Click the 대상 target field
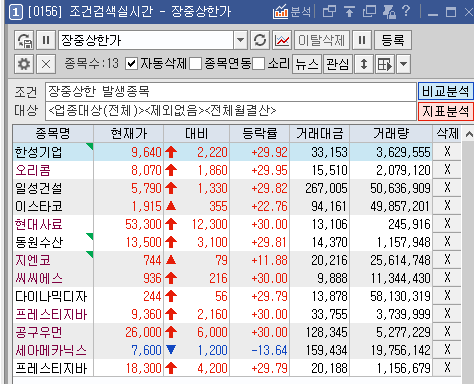This screenshot has height=384, width=474. click(x=231, y=111)
